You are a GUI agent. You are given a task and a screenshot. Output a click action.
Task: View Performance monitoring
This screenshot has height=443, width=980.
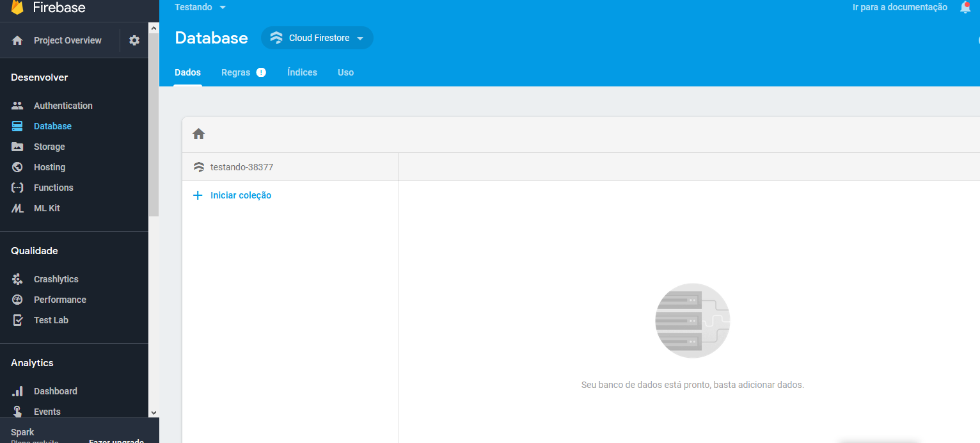pos(59,299)
